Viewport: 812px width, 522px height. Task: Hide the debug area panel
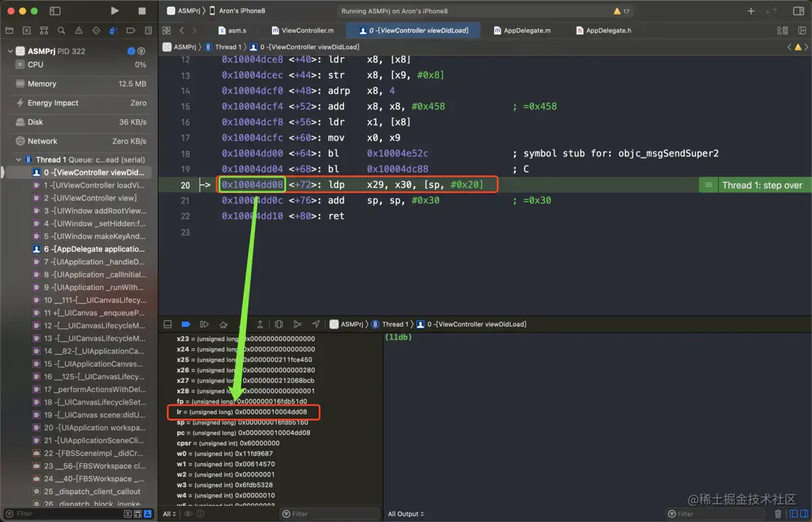click(x=168, y=324)
